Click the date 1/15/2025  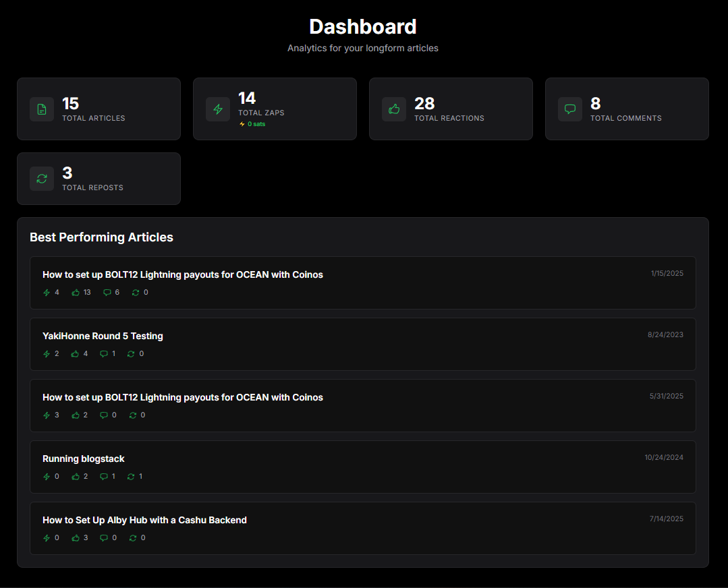tap(667, 273)
